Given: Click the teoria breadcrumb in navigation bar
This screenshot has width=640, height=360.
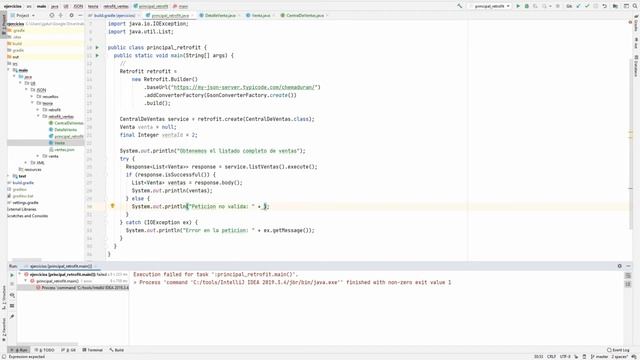Looking at the screenshot, I should click(x=93, y=6).
